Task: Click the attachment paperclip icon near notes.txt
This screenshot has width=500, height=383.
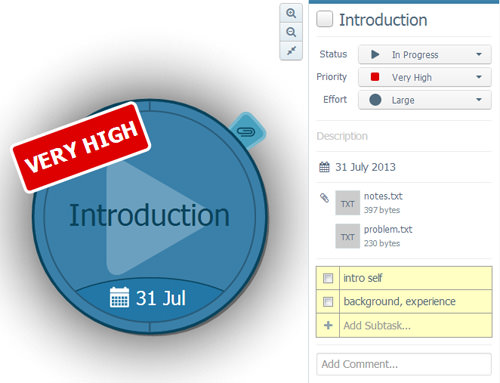Action: [x=324, y=198]
